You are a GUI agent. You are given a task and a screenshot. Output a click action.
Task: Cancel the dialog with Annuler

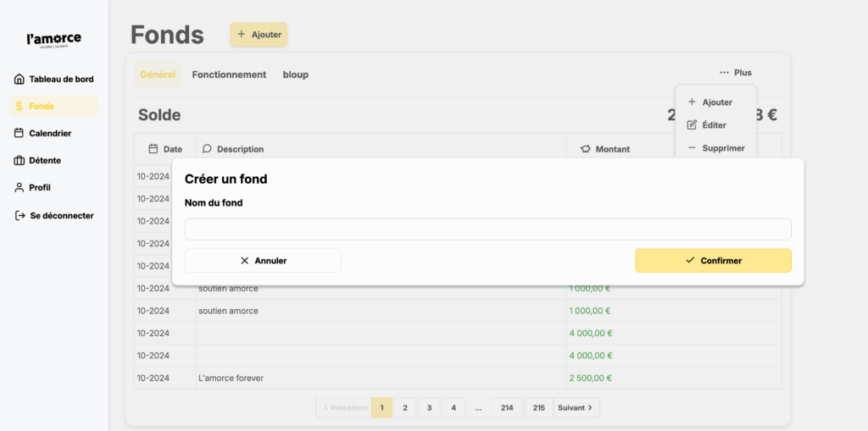pos(263,261)
